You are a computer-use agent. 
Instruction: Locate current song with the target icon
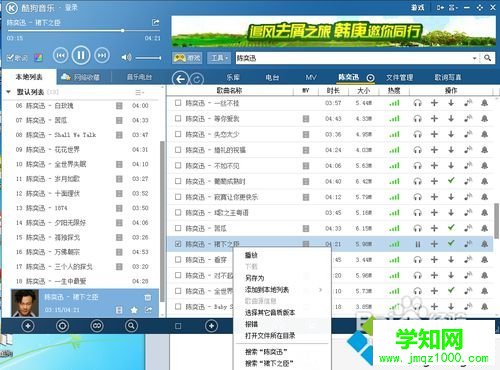62,326
